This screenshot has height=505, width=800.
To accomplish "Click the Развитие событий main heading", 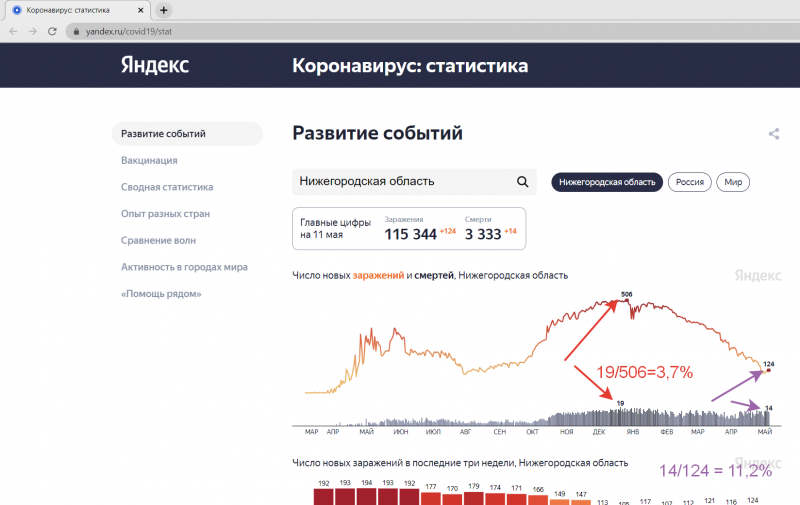I will 377,133.
